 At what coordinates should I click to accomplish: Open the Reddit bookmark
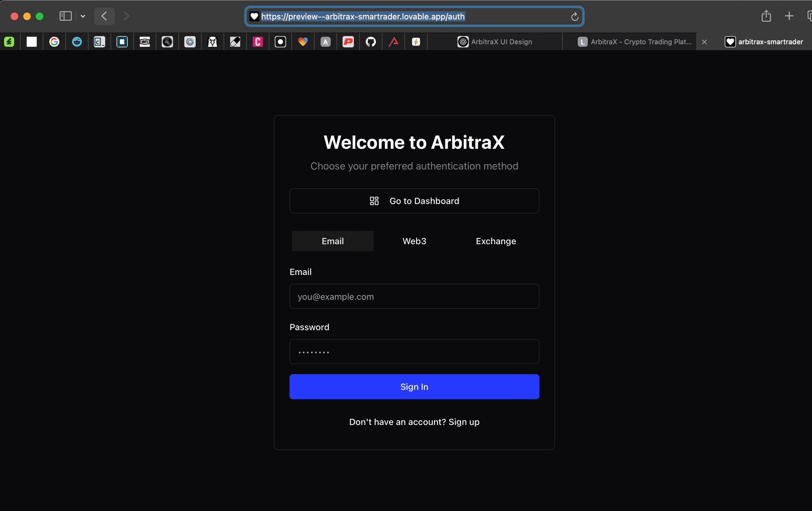[x=77, y=41]
